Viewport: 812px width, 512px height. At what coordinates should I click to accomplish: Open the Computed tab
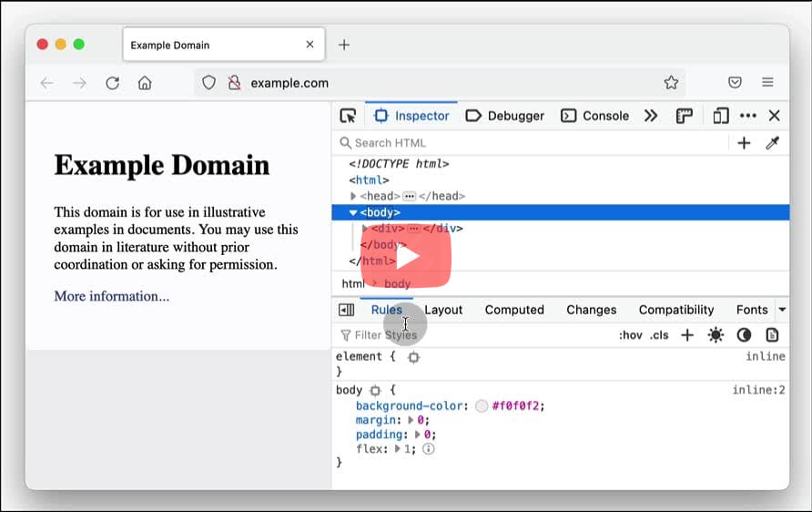514,310
